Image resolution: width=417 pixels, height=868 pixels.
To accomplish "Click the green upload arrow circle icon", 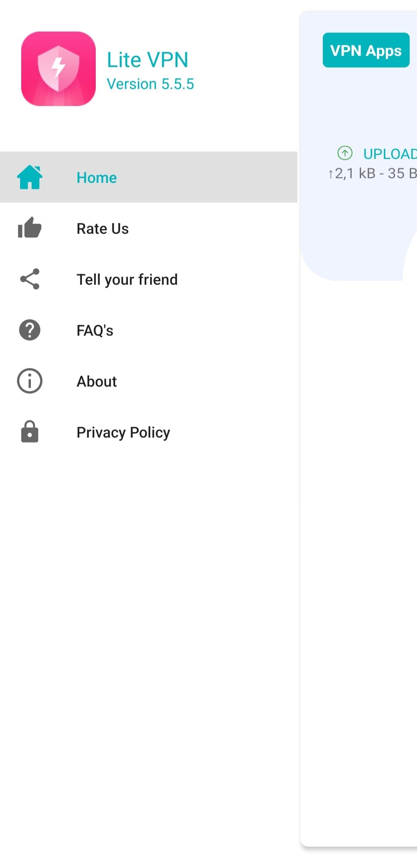I will tap(345, 153).
